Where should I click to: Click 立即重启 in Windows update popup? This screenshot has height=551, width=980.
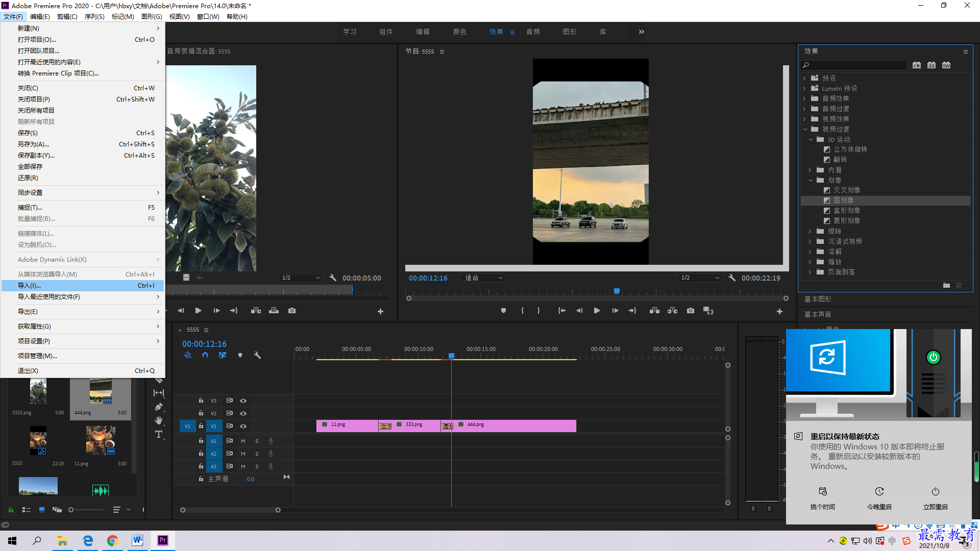click(935, 498)
